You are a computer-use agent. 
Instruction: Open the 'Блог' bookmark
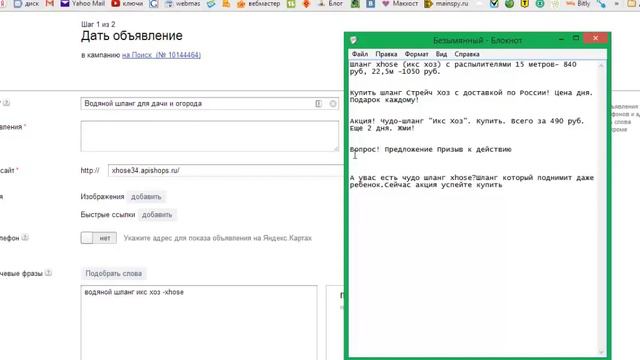330,4
